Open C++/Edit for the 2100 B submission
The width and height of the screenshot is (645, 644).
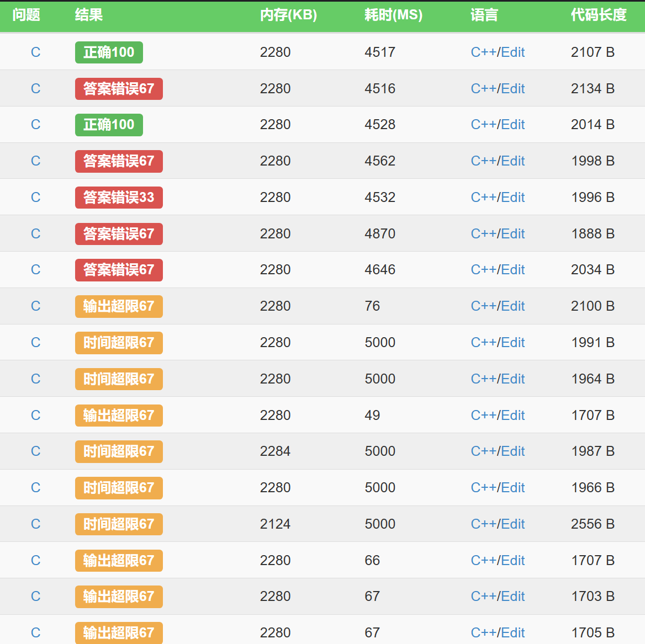pyautogui.click(x=498, y=306)
